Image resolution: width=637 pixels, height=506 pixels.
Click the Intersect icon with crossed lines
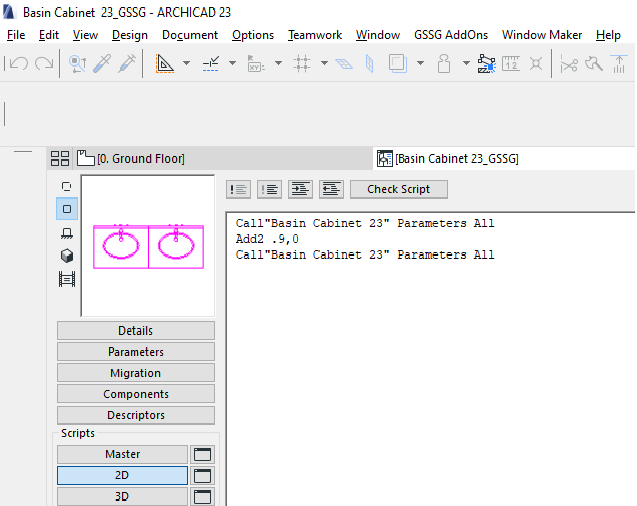pyautogui.click(x=536, y=64)
